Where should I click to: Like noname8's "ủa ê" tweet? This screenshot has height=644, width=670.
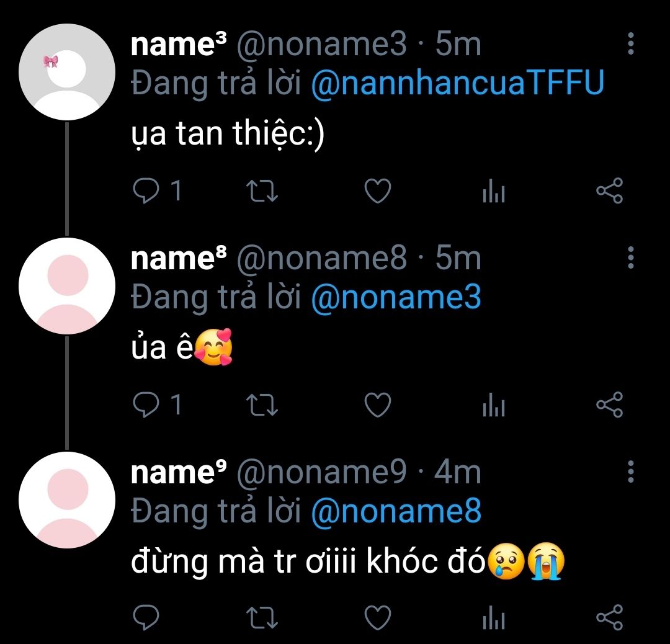coord(377,405)
